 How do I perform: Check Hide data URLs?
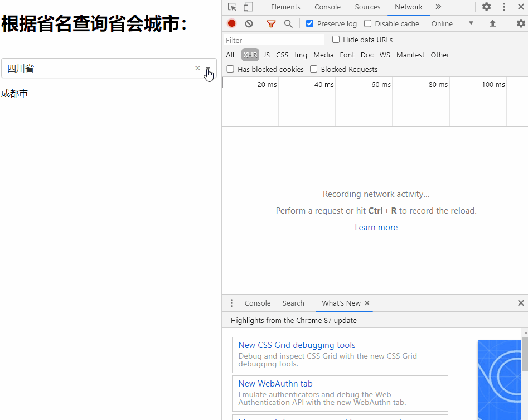pos(336,40)
